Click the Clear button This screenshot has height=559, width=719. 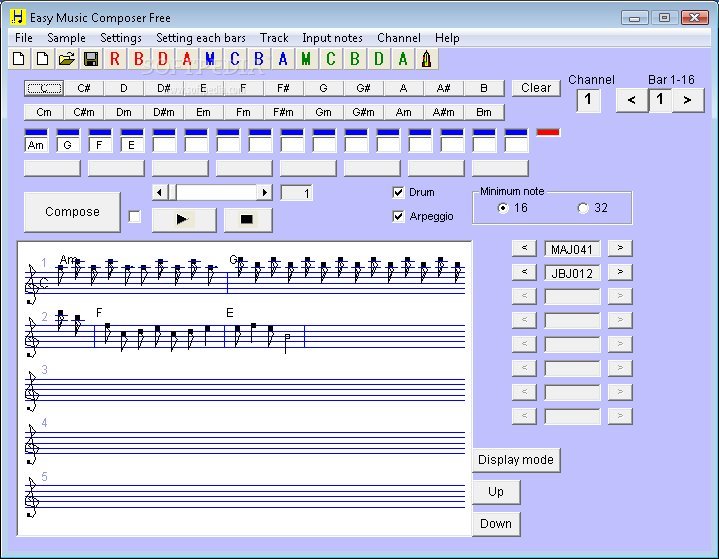[536, 88]
